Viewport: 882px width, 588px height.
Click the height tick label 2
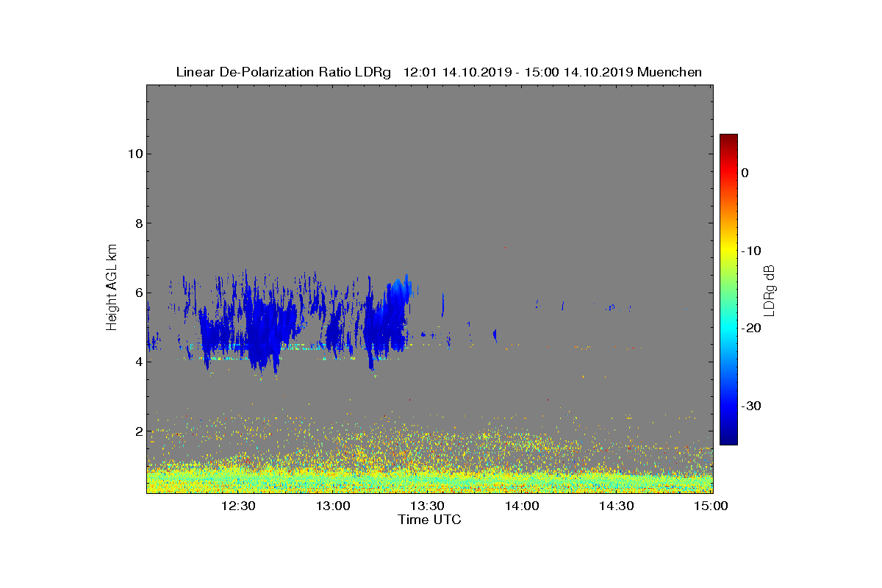[137, 431]
